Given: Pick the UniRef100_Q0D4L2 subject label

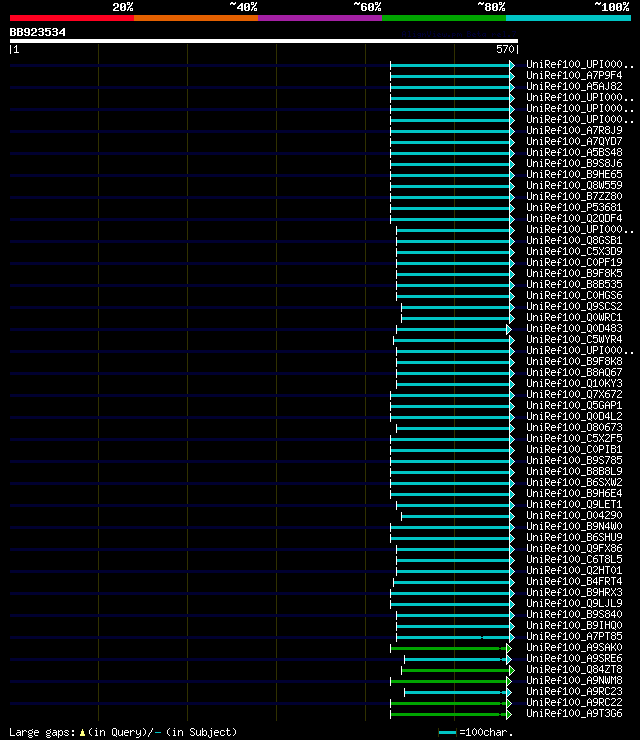Looking at the screenshot, I should pyautogui.click(x=574, y=417).
